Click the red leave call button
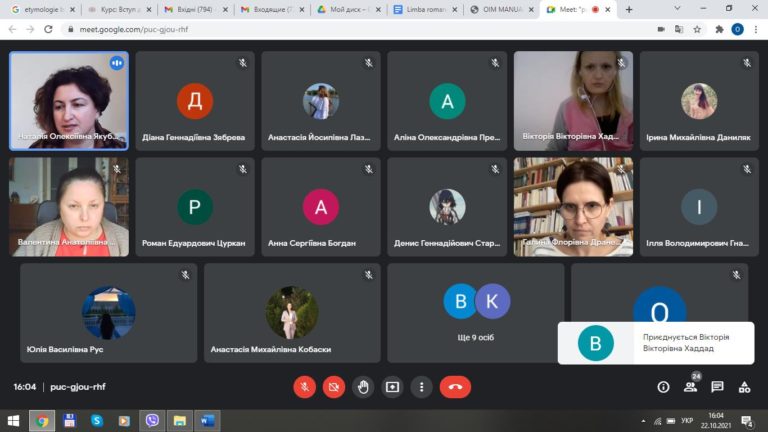The width and height of the screenshot is (768, 432). tap(455, 387)
